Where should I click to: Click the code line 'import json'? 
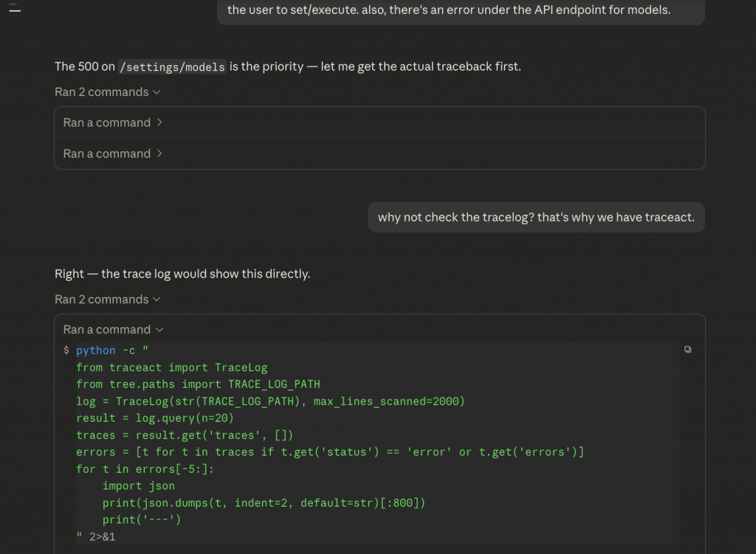139,486
